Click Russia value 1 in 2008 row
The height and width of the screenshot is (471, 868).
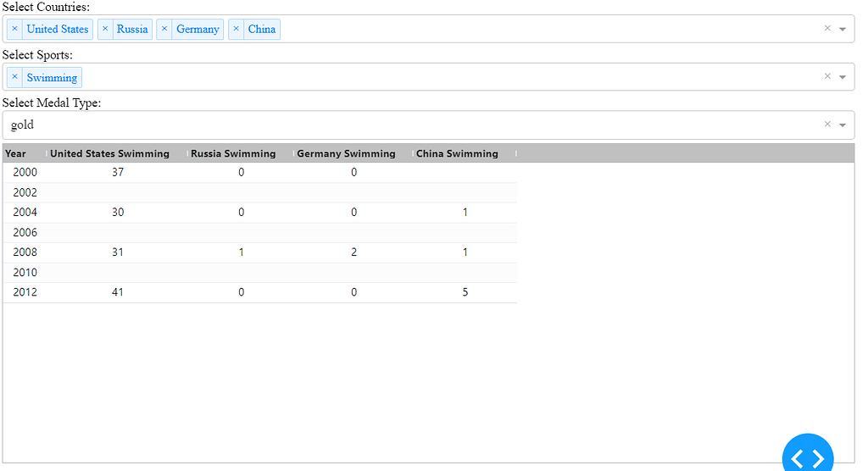click(241, 252)
